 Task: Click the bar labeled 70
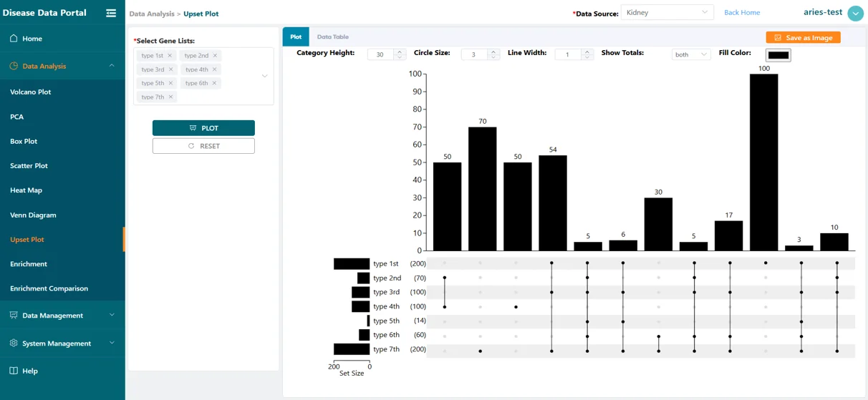point(483,189)
